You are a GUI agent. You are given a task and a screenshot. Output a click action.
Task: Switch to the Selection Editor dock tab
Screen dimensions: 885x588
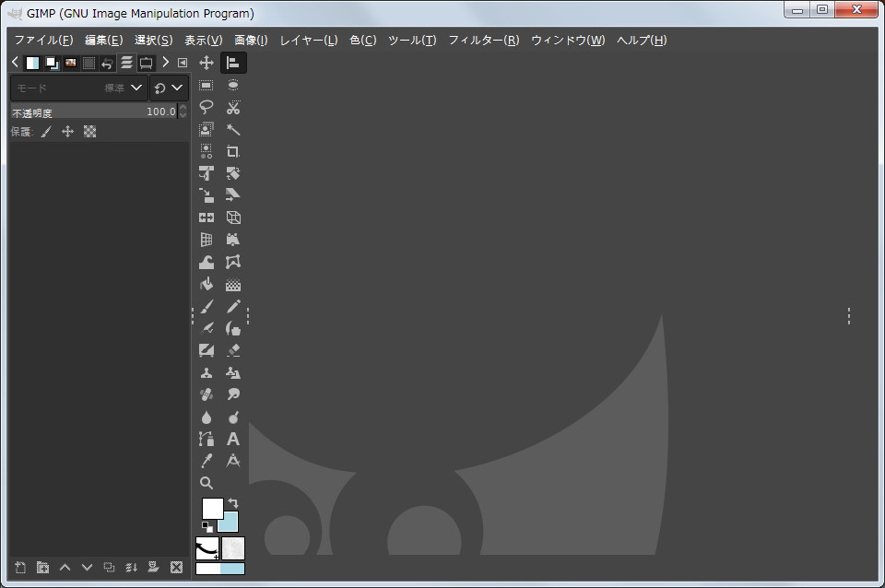coord(89,63)
